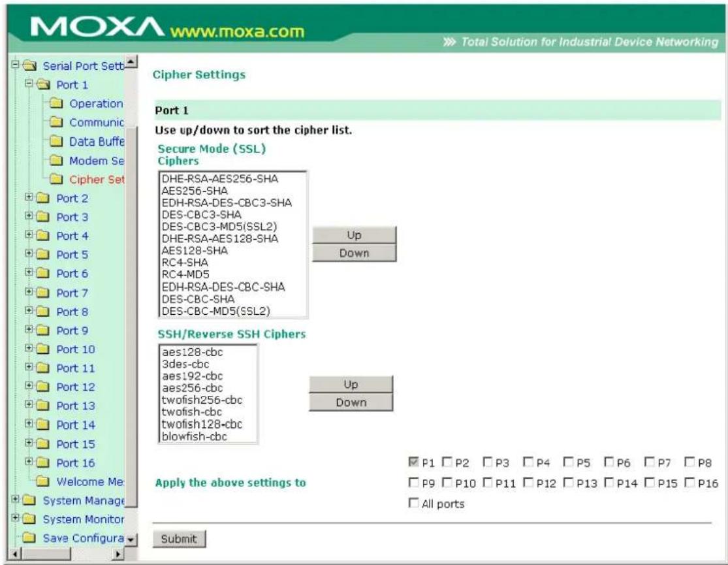728x565 pixels.
Task: Open the www.moxa.com link
Action: (x=237, y=31)
